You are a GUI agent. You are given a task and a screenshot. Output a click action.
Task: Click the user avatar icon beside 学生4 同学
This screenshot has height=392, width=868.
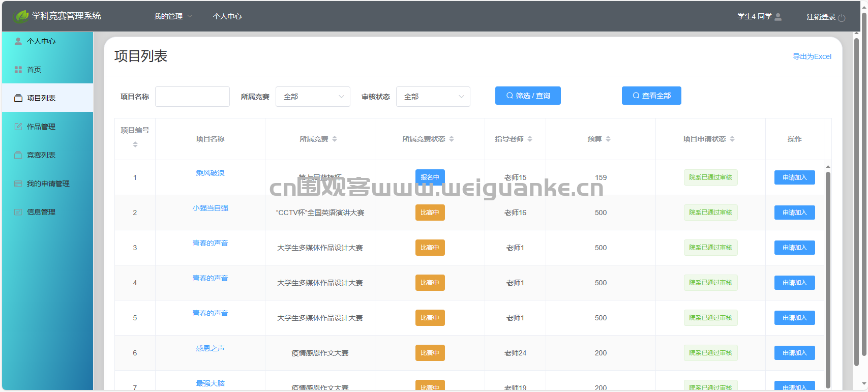[778, 17]
